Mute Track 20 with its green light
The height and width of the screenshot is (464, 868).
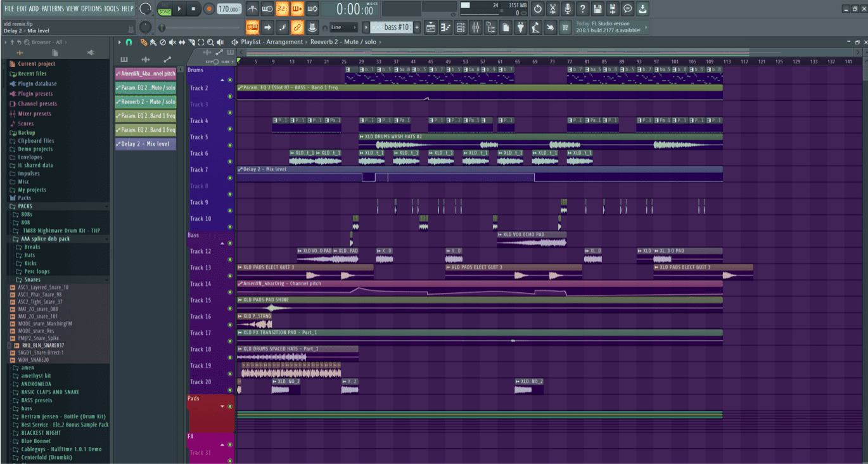tap(229, 390)
